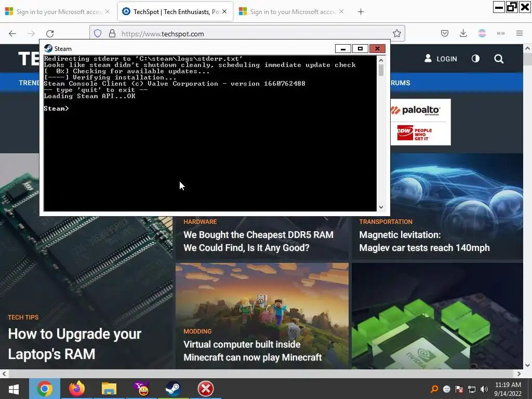Maximize the Steam console window

(x=360, y=49)
